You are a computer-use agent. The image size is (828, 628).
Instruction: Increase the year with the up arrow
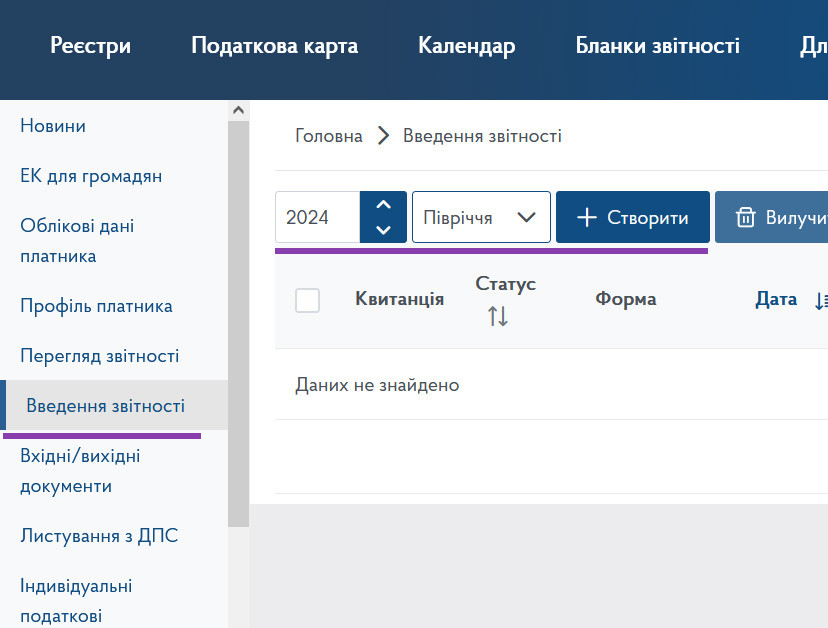[383, 205]
